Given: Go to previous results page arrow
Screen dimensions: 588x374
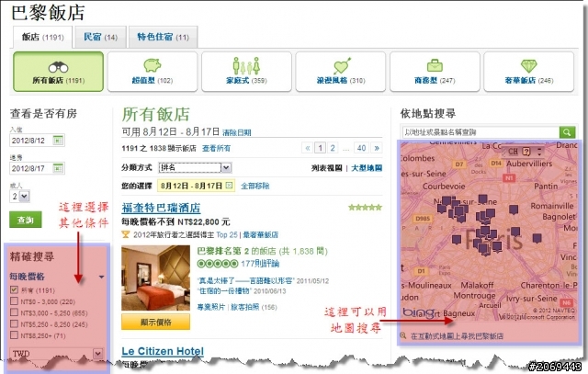Looking at the screenshot, I should (x=308, y=148).
